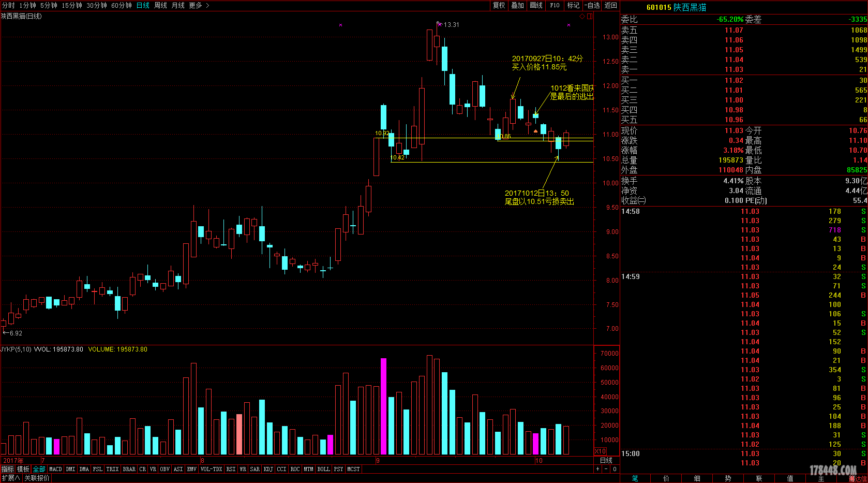Click the 0 reset button below the chart
The image size is (868, 483).
tap(615, 469)
